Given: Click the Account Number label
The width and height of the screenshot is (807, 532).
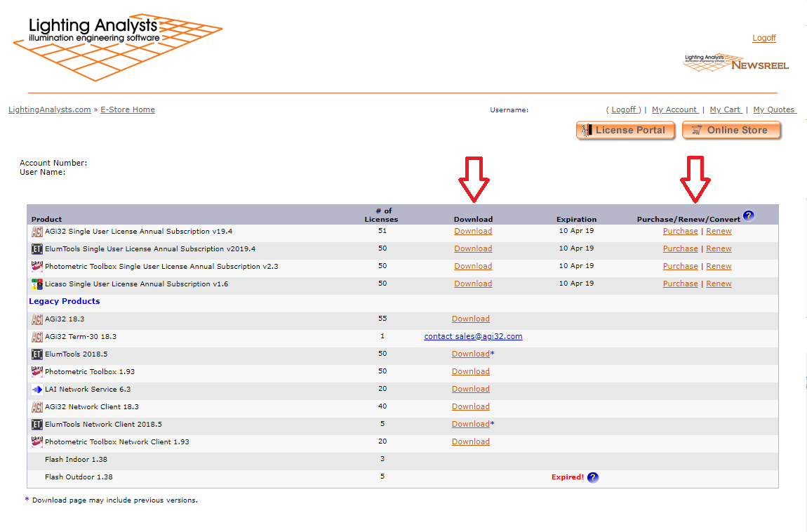Looking at the screenshot, I should point(53,163).
